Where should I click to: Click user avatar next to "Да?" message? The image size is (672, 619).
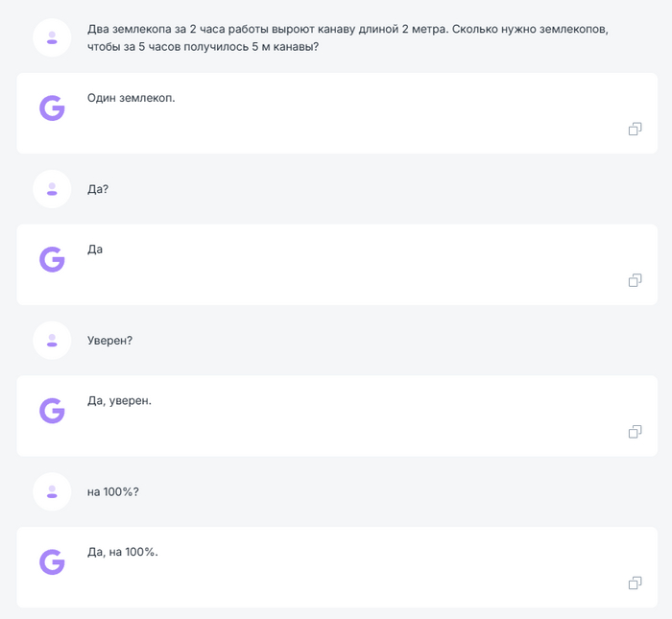(52, 189)
